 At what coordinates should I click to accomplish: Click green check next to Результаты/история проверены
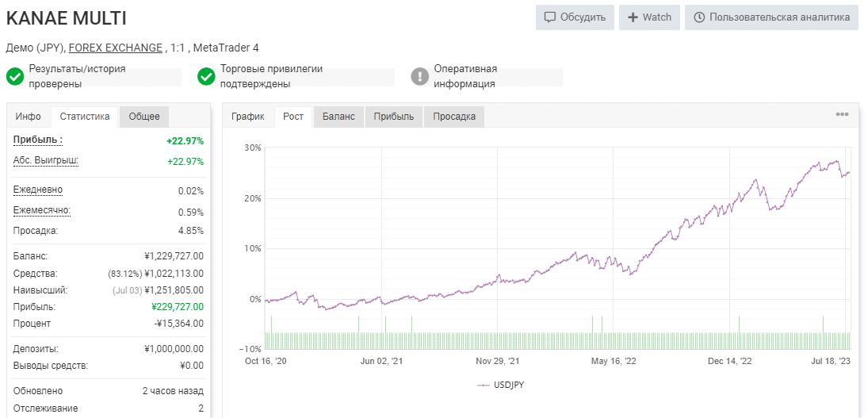click(x=15, y=77)
